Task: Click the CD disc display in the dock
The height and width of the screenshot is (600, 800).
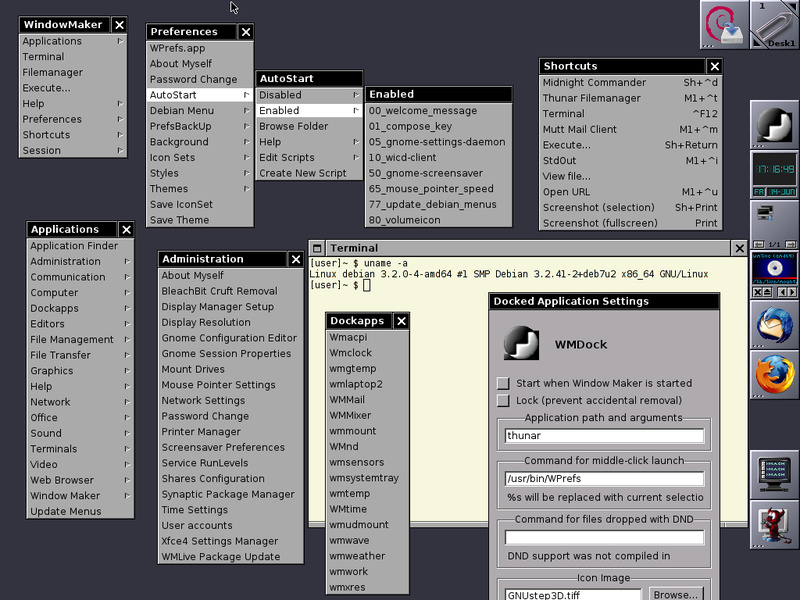Action: click(x=774, y=269)
